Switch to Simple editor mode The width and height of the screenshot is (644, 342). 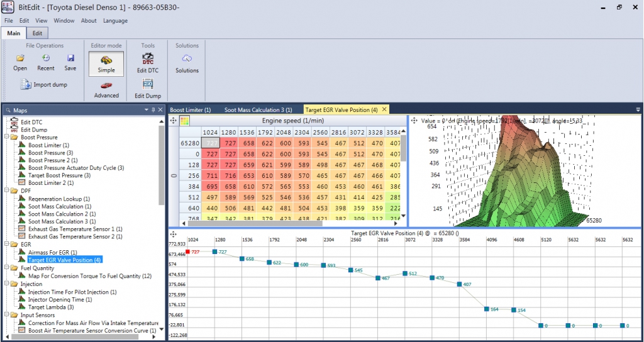pos(106,63)
